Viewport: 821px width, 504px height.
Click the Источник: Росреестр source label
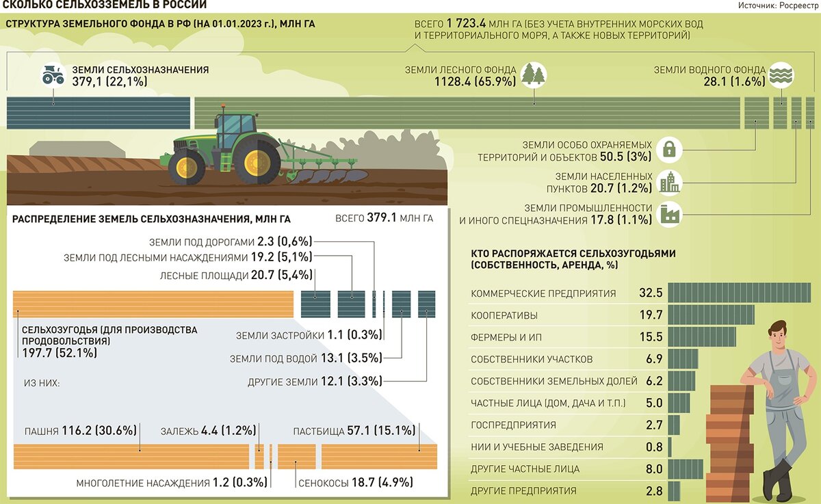click(x=778, y=5)
